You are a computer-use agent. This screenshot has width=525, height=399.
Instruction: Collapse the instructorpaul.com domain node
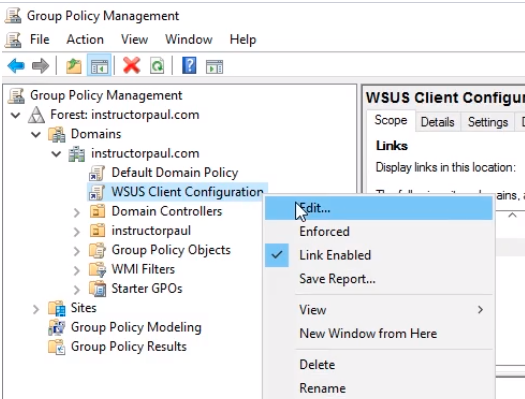pyautogui.click(x=56, y=154)
